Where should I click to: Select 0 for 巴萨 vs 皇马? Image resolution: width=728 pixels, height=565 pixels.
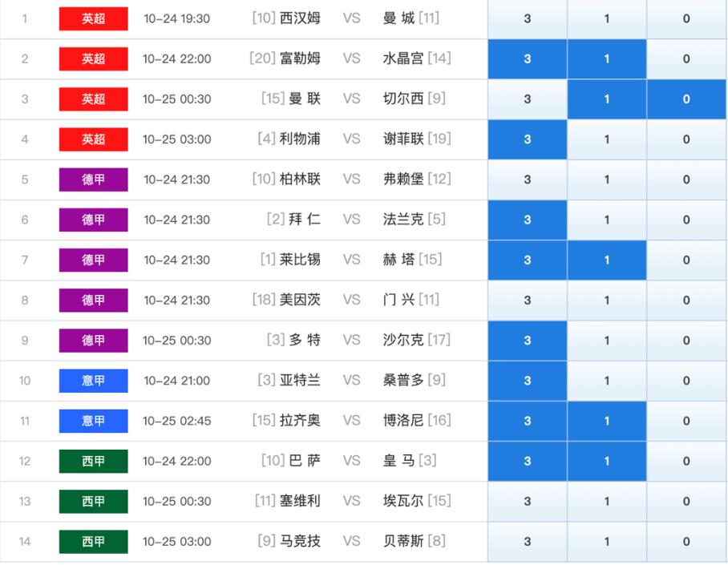[686, 462]
